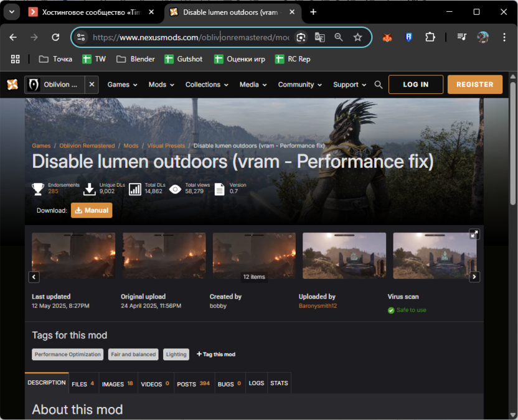Open the RC Rep bookmark
This screenshot has width=518, height=420.
pyautogui.click(x=293, y=59)
